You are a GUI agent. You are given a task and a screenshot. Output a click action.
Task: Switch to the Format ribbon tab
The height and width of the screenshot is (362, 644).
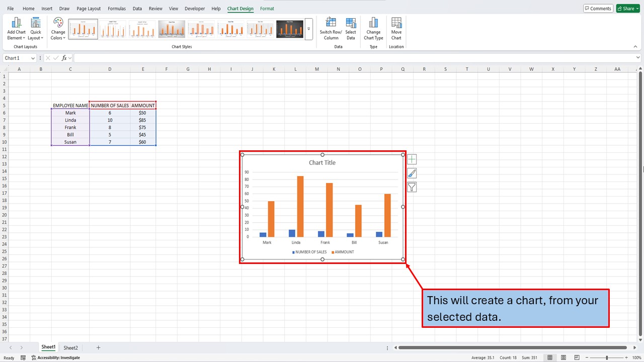pyautogui.click(x=267, y=9)
